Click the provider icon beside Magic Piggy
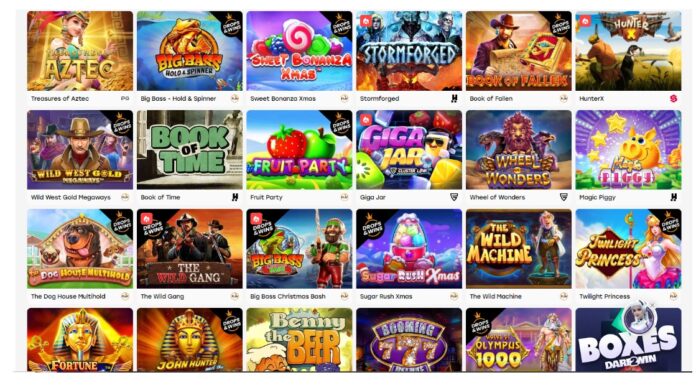Screen dimensions: 696x385 pyautogui.click(x=673, y=197)
